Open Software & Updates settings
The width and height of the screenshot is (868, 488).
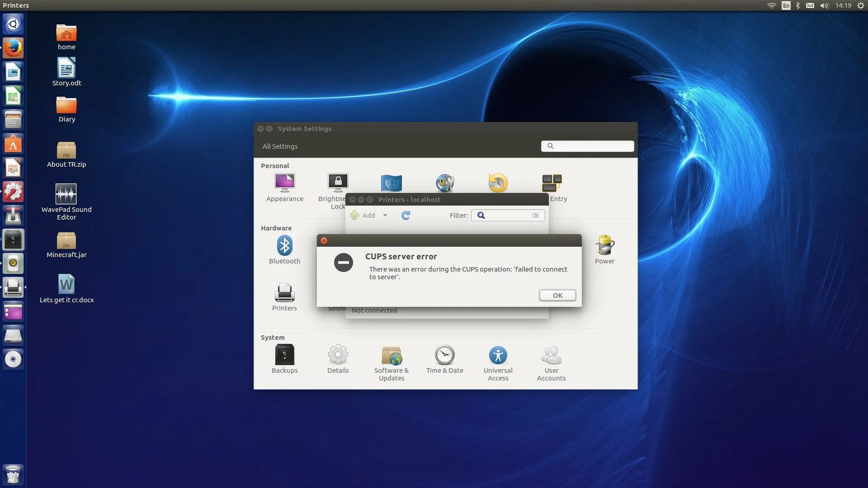391,356
